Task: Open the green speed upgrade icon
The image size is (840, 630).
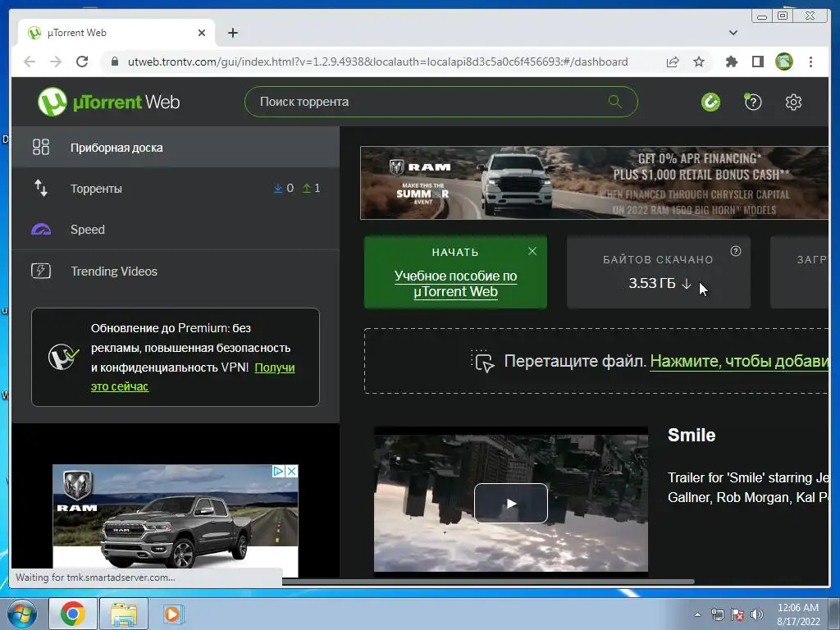Action: point(711,102)
